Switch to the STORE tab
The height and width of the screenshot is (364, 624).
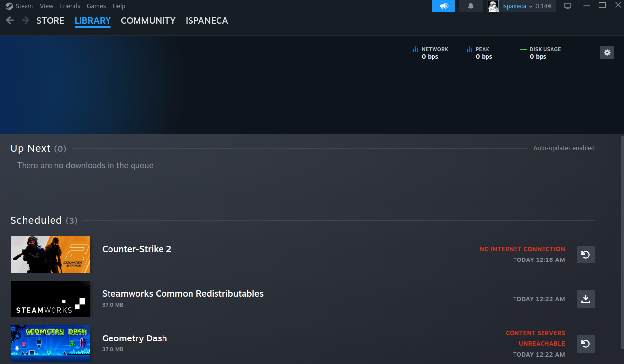pos(51,21)
